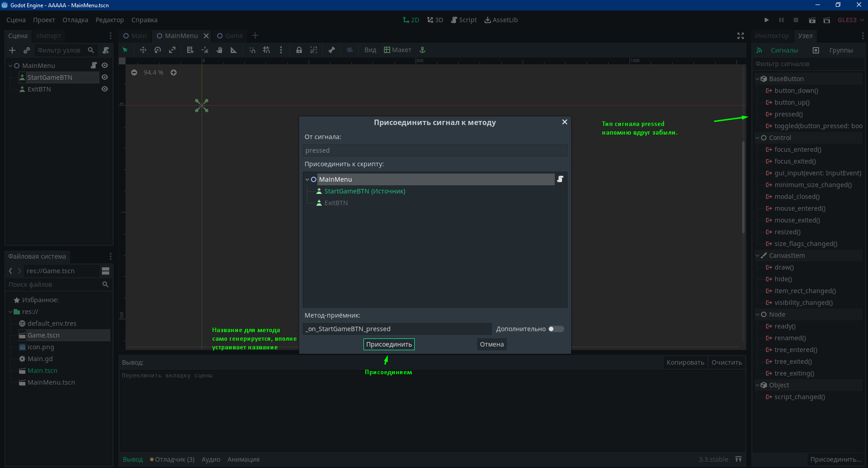This screenshot has height=468, width=868.
Task: Add a new node with plus icon
Action: [12, 50]
